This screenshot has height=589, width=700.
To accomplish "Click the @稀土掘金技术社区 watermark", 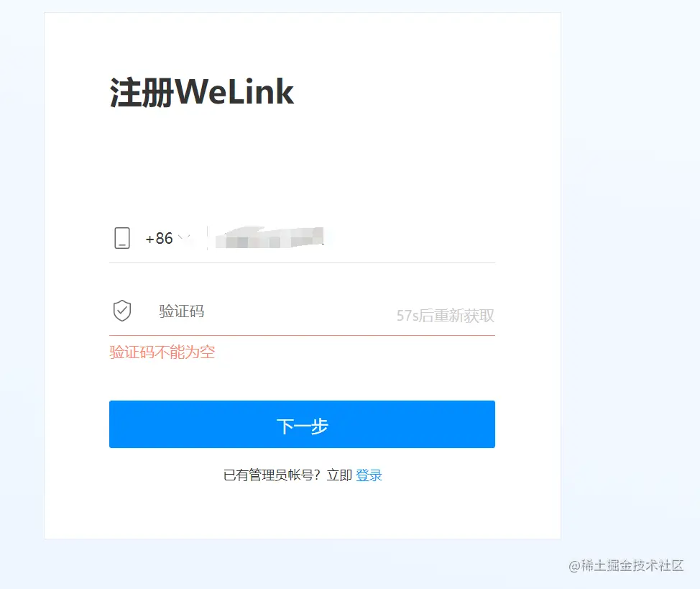I will (x=626, y=566).
